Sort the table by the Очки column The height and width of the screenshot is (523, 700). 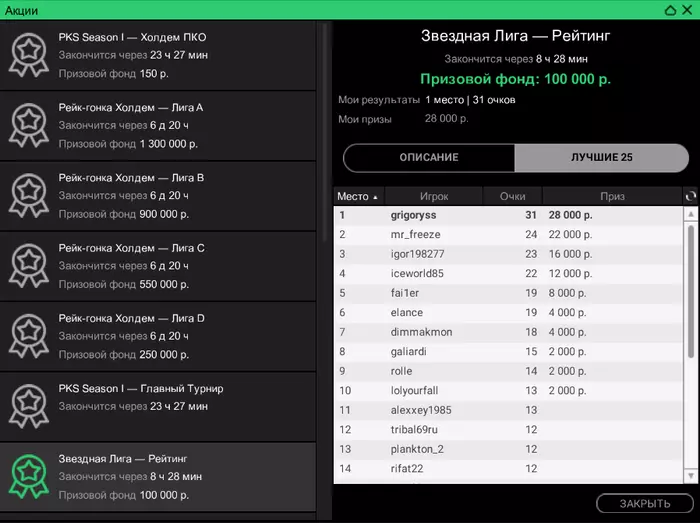512,196
